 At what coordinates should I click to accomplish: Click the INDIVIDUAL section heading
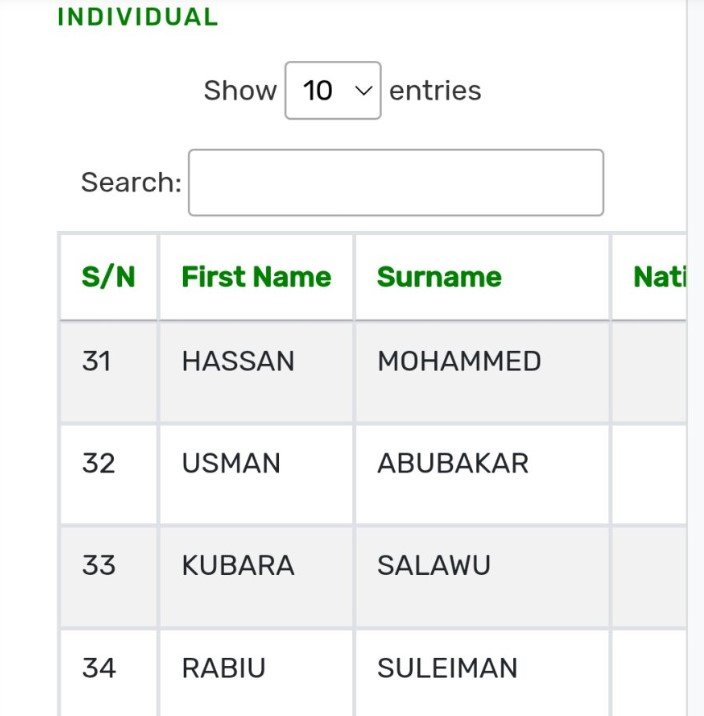(x=137, y=17)
